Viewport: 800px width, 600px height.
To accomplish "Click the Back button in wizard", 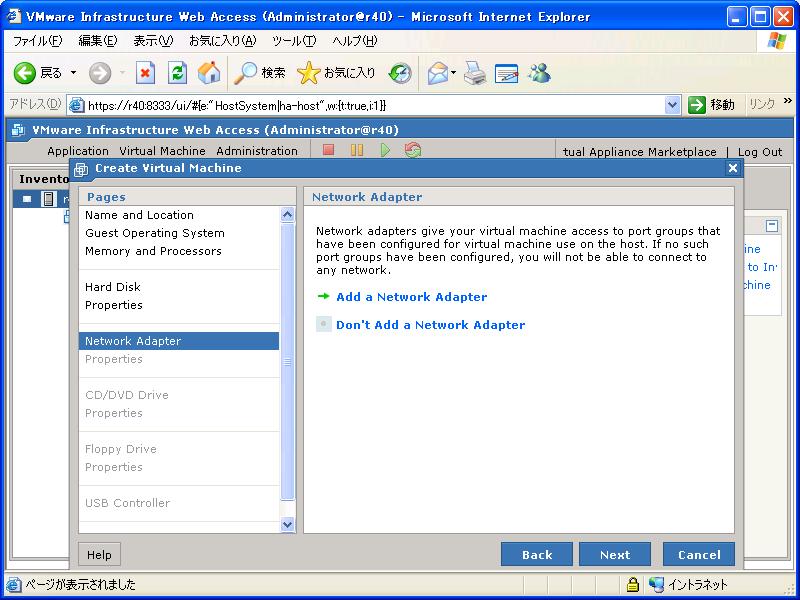I will [537, 555].
